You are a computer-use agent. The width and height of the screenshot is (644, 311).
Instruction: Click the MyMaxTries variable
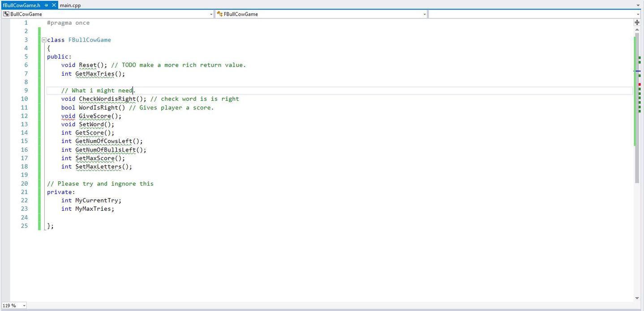click(x=93, y=209)
